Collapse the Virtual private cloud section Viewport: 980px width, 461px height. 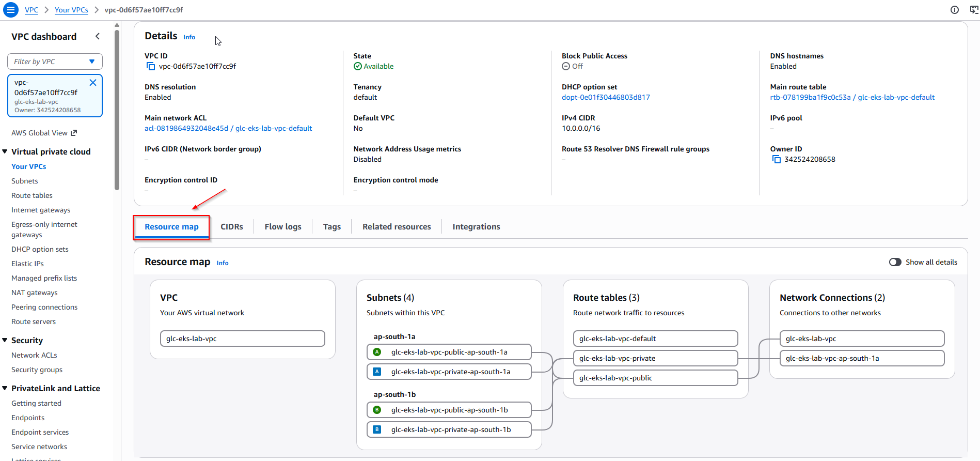click(x=5, y=151)
